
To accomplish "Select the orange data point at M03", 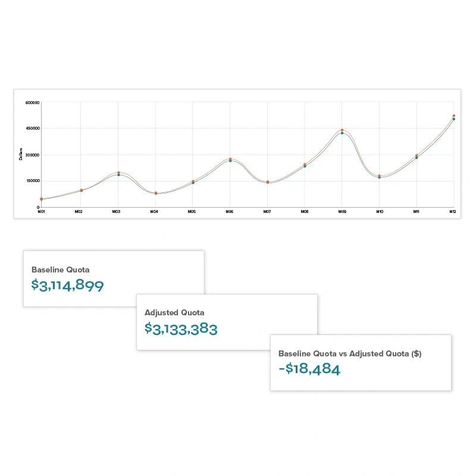I will tap(118, 173).
